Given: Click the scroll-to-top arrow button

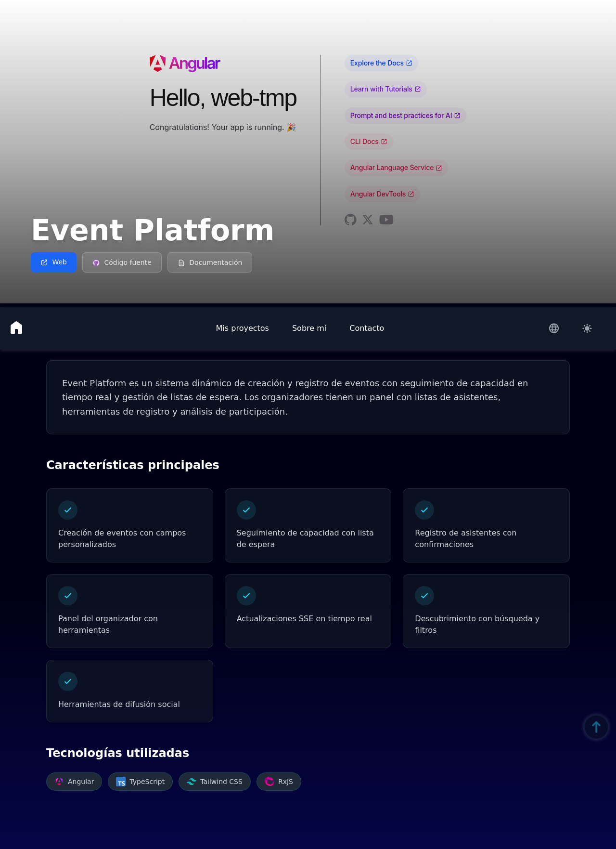Looking at the screenshot, I should [596, 727].
